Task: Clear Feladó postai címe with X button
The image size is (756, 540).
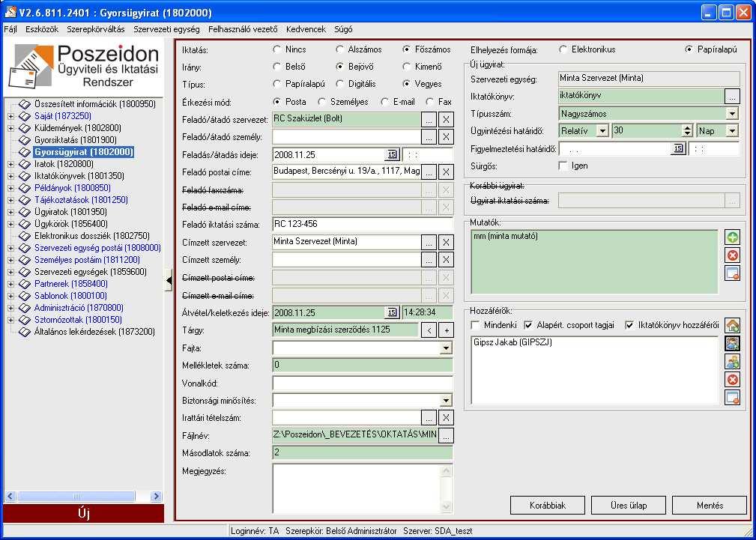Action: 446,172
